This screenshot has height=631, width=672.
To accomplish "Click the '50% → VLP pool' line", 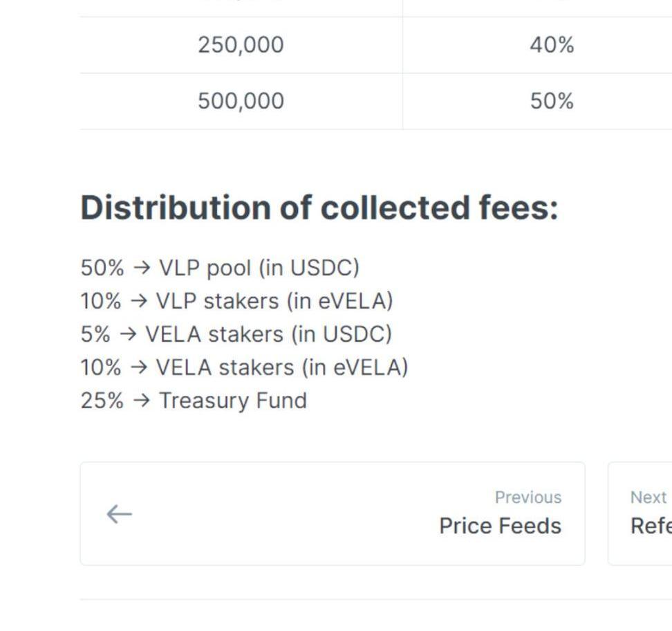I will tap(220, 268).
